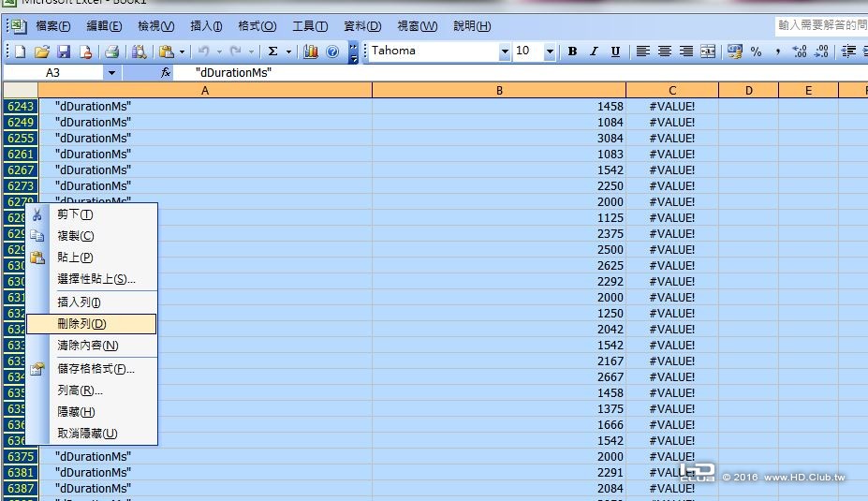Choose 清除內容(N) in context menu

point(92,346)
